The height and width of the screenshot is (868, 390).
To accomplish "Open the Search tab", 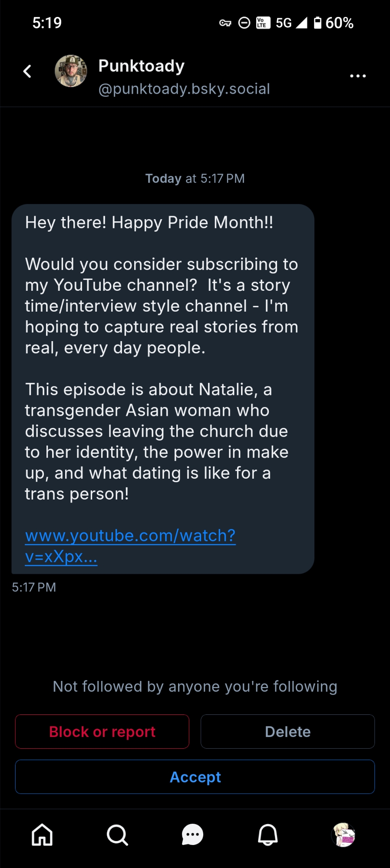I will click(117, 835).
